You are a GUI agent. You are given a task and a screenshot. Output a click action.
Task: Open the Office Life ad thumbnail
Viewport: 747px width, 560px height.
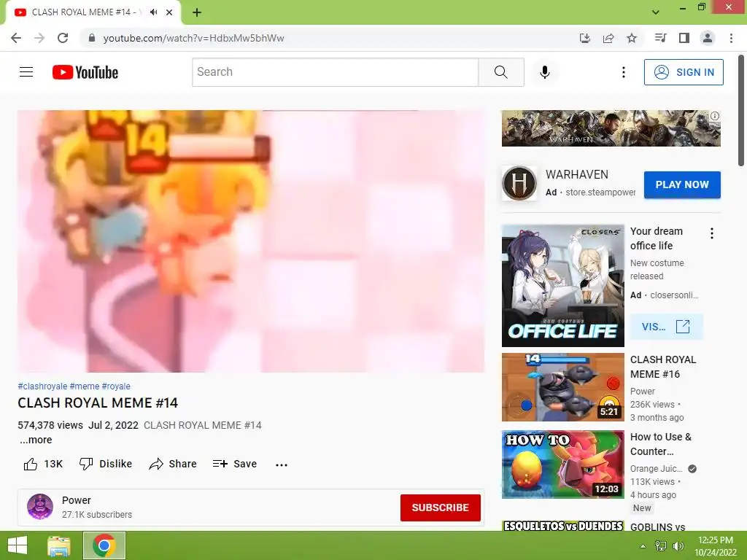[562, 286]
